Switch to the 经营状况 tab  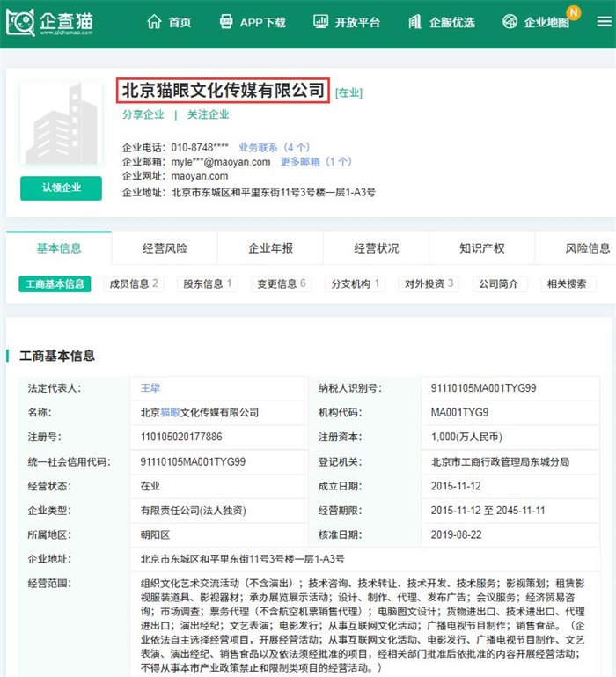tap(376, 248)
